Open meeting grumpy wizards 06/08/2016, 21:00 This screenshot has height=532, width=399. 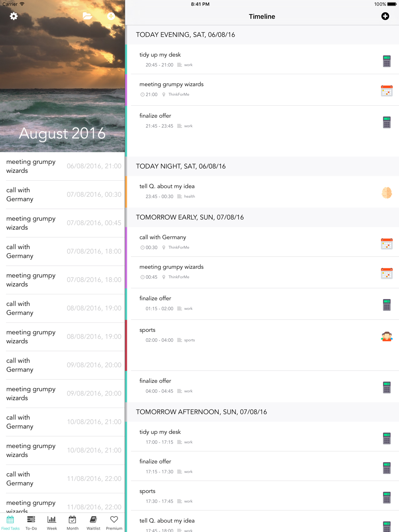(62, 166)
